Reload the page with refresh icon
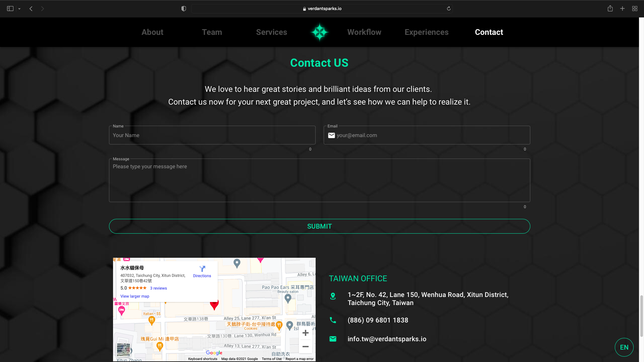The image size is (644, 362). click(x=448, y=9)
